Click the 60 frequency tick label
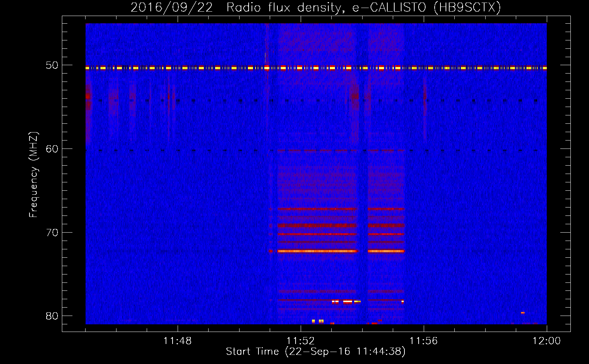The width and height of the screenshot is (589, 364). 52,149
